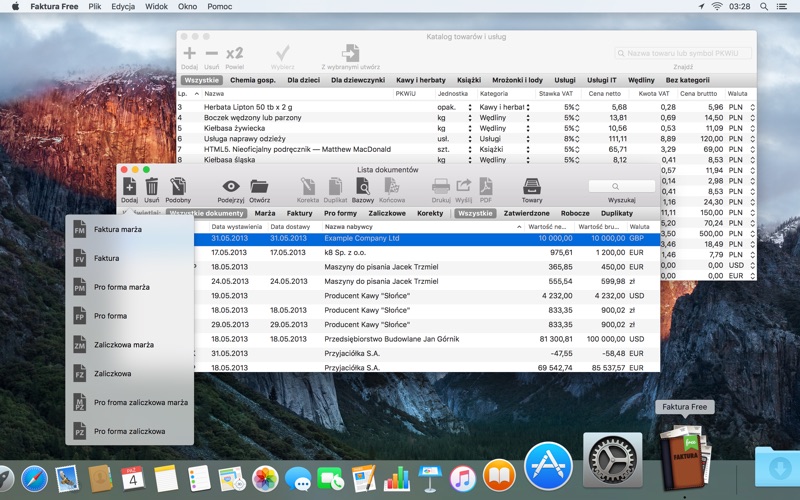Click the Bazowy toolbar icon
Image resolution: width=800 pixels, height=500 pixels.
(363, 187)
